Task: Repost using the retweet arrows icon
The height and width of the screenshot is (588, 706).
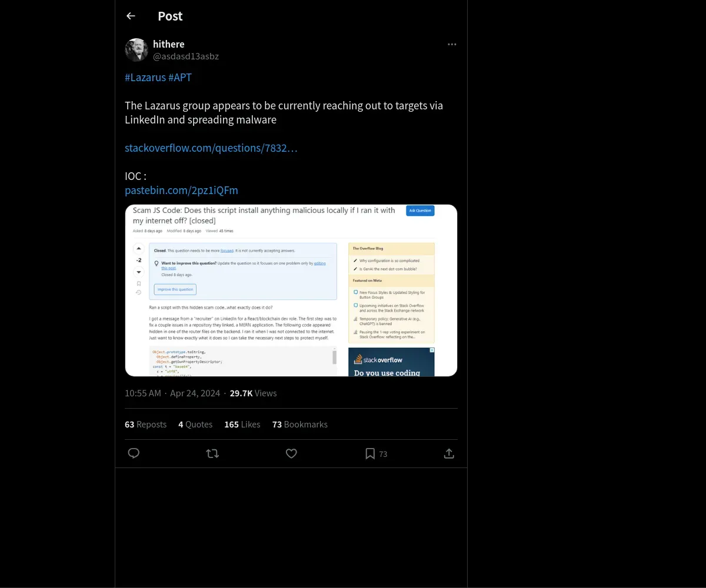Action: (x=212, y=453)
